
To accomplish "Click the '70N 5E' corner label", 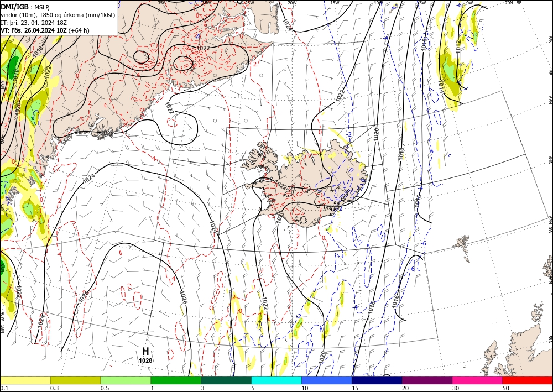I will click(x=513, y=3).
